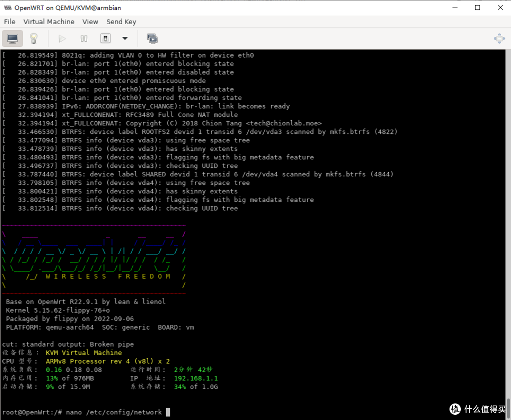This screenshot has height=420, width=511.
Task: Click 'W I R E L E S S F R E E D O M' banner text
Action: [108, 276]
